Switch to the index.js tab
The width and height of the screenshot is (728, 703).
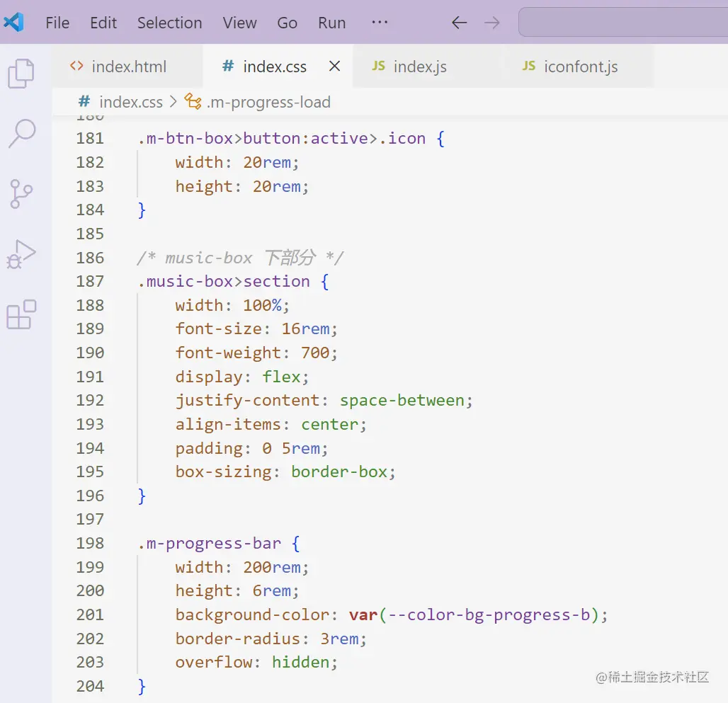point(428,67)
